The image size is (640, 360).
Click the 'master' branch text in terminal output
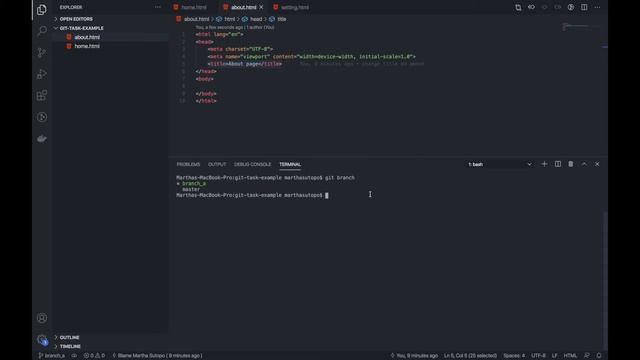(191, 189)
